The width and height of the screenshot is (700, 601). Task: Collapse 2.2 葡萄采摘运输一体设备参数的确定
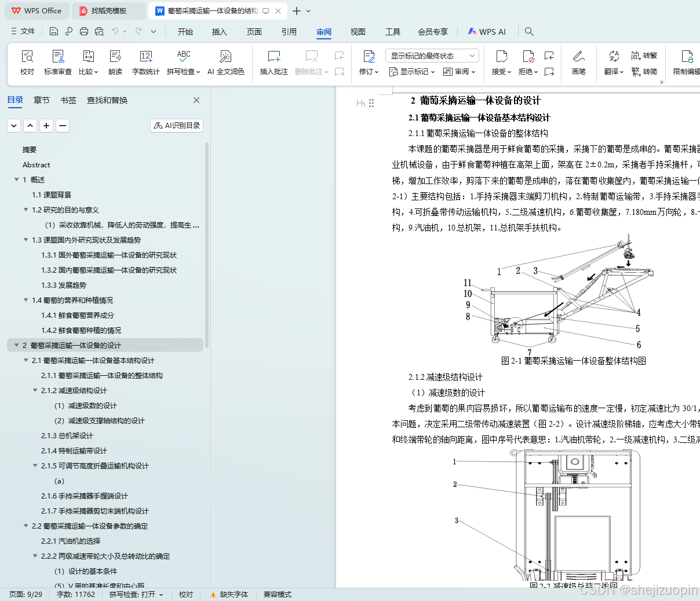pos(25,526)
